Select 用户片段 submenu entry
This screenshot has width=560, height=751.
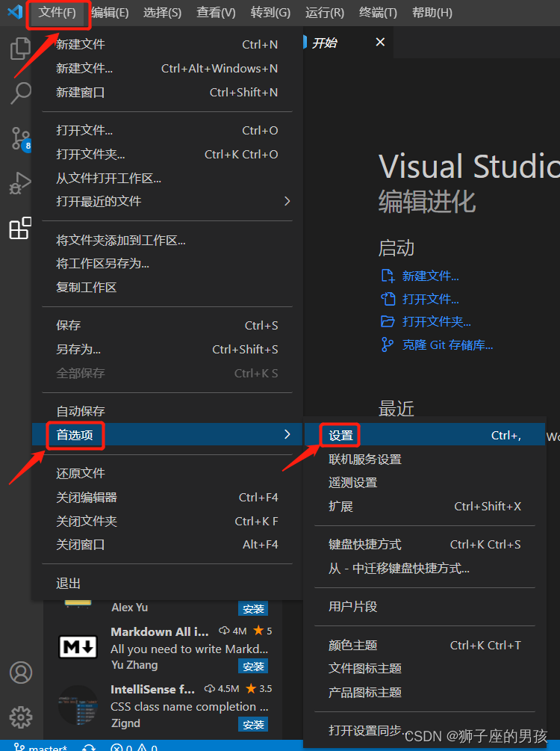pos(425,607)
